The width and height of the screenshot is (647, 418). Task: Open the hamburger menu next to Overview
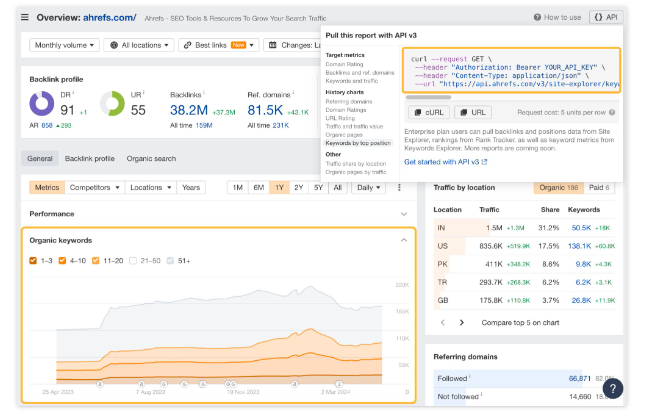pyautogui.click(x=25, y=17)
